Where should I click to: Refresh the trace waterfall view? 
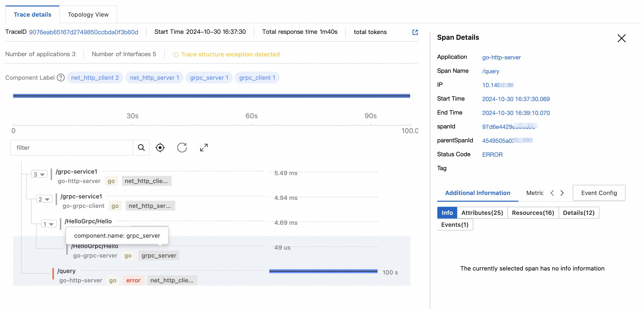click(x=182, y=148)
